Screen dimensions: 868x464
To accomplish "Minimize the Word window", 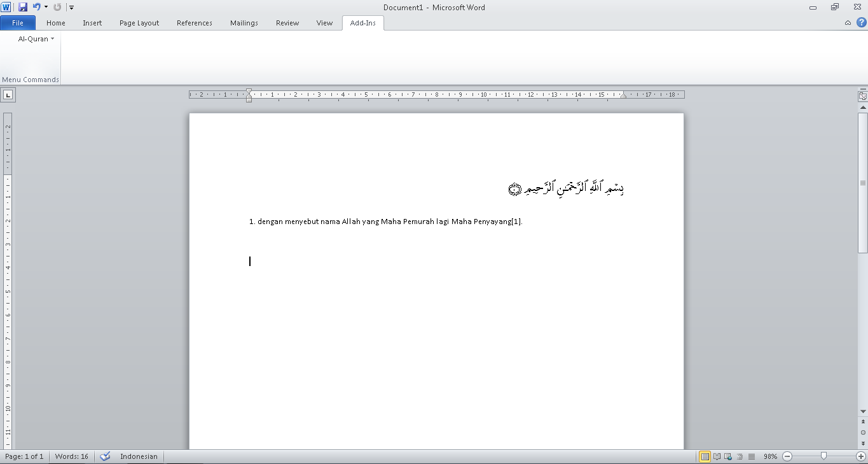I will (x=813, y=7).
